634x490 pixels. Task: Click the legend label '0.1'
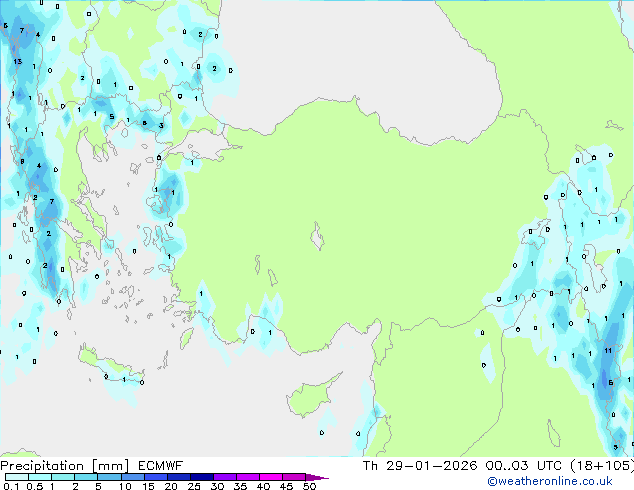point(11,486)
